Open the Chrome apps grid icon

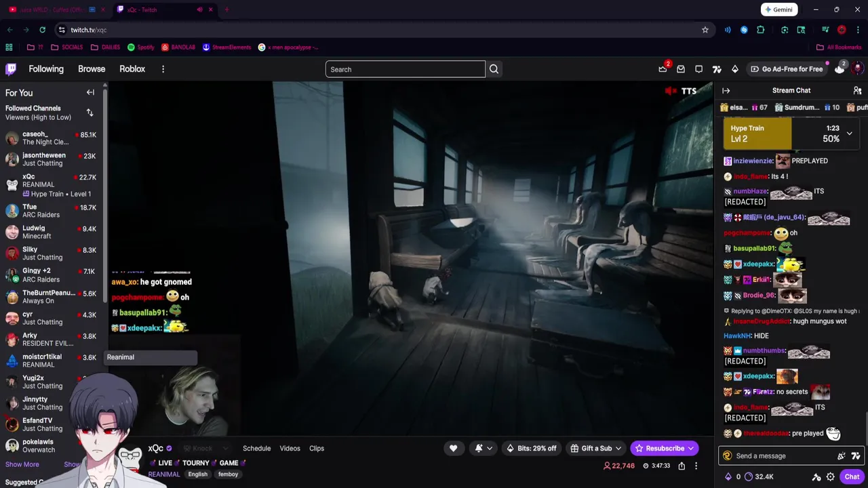[9, 47]
